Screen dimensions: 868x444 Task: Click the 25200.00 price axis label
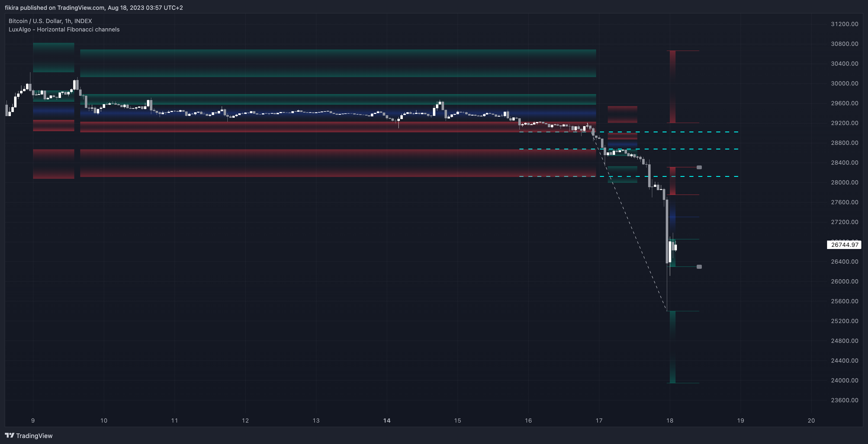coord(844,321)
